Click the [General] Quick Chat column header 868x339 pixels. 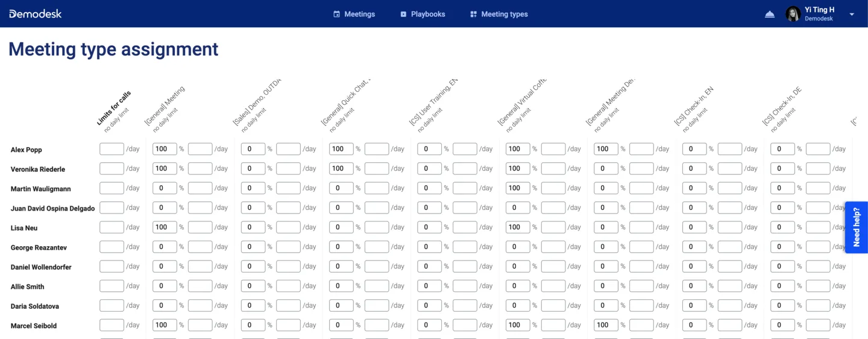point(346,102)
